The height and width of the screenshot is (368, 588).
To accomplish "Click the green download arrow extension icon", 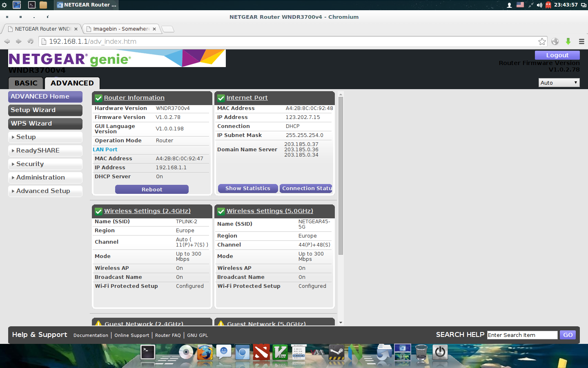I will 568,41.
